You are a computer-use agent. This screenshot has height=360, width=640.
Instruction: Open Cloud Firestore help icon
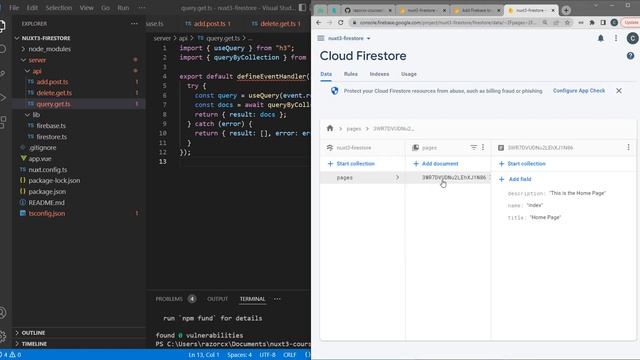631,56
